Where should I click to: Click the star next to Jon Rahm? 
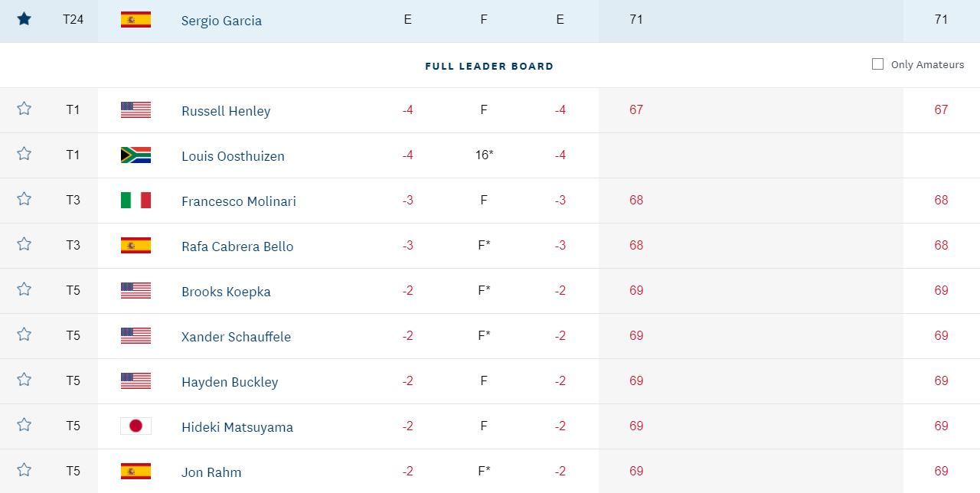coord(24,471)
